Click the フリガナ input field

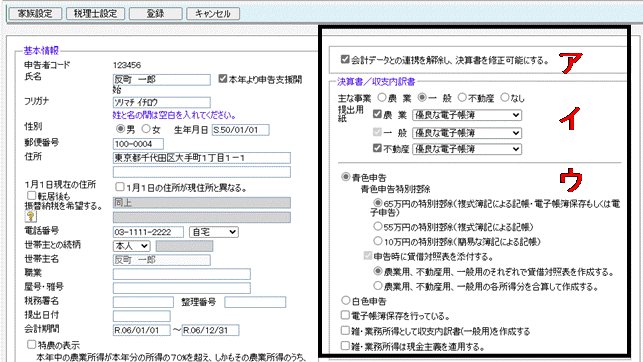pos(162,102)
